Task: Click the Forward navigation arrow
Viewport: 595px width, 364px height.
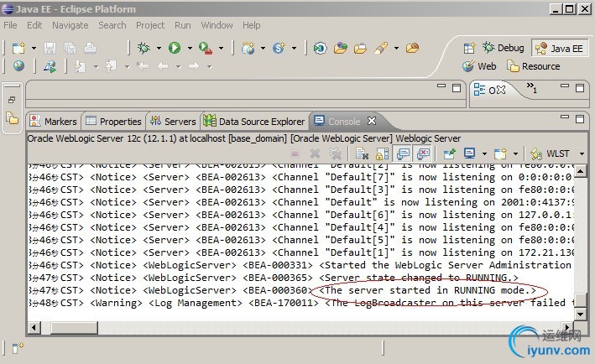Action: [x=194, y=66]
